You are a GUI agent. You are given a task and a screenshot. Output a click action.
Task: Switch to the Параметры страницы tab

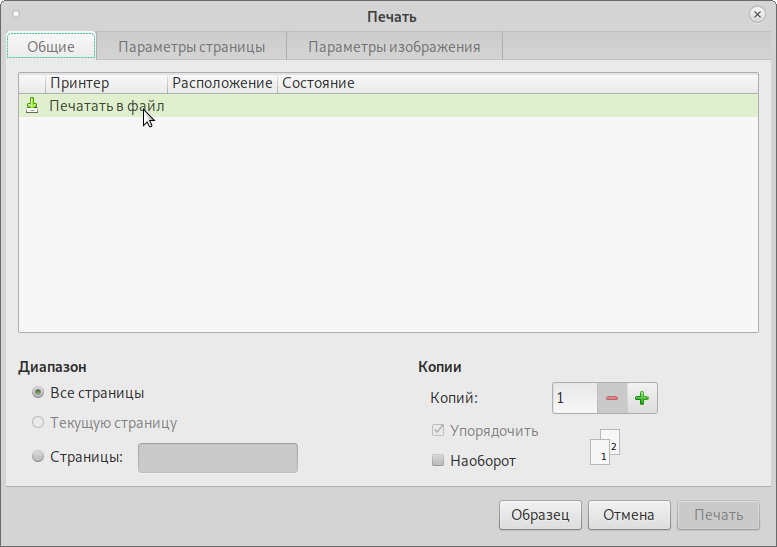click(191, 46)
